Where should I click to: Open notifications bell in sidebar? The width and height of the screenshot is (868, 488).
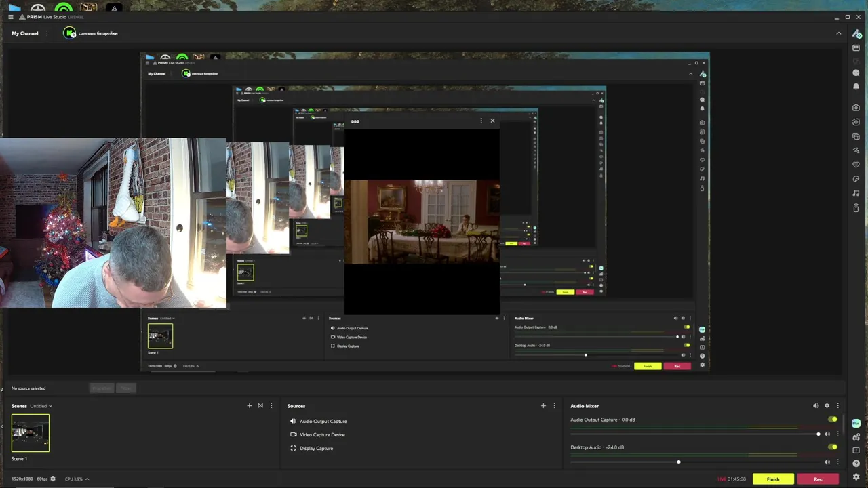pyautogui.click(x=856, y=86)
